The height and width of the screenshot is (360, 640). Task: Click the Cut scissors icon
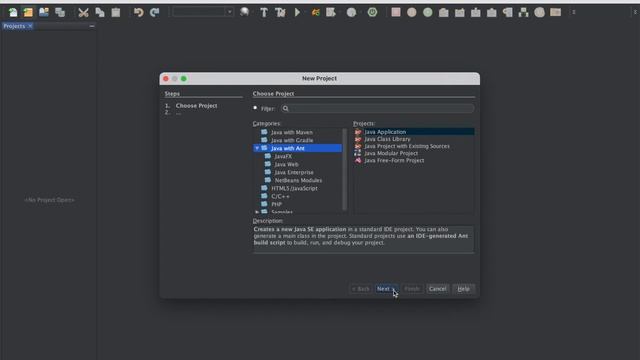(83, 13)
